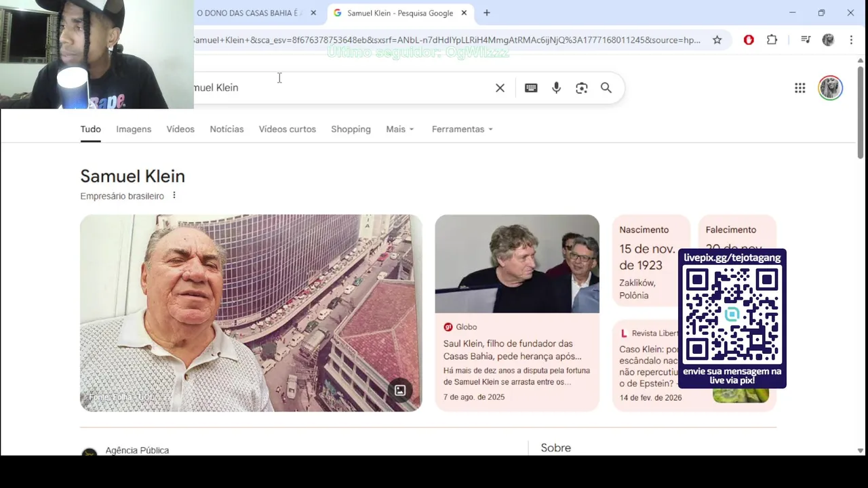Open the on-screen keyboard input tool

pos(531,88)
